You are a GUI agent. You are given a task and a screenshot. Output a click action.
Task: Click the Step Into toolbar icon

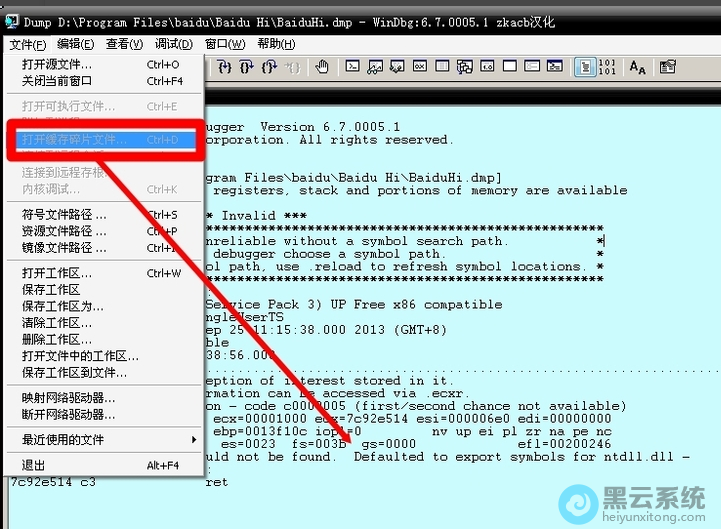click(225, 67)
